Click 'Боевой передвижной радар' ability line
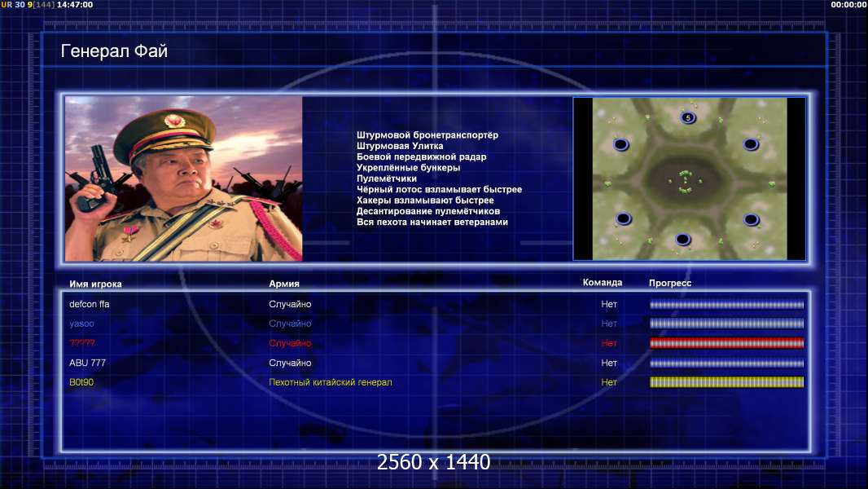Viewport: 868px width, 489px height. pyautogui.click(x=421, y=156)
